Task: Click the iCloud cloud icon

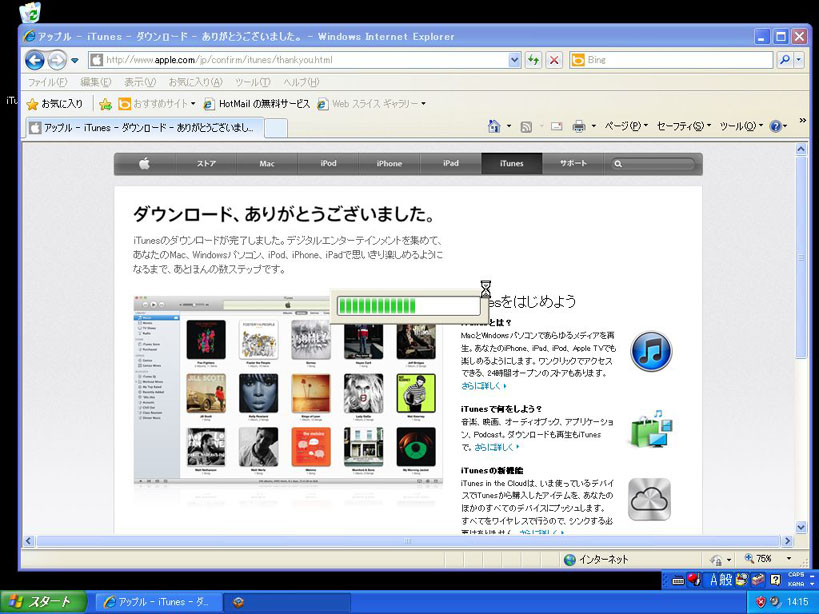Action: tap(649, 500)
